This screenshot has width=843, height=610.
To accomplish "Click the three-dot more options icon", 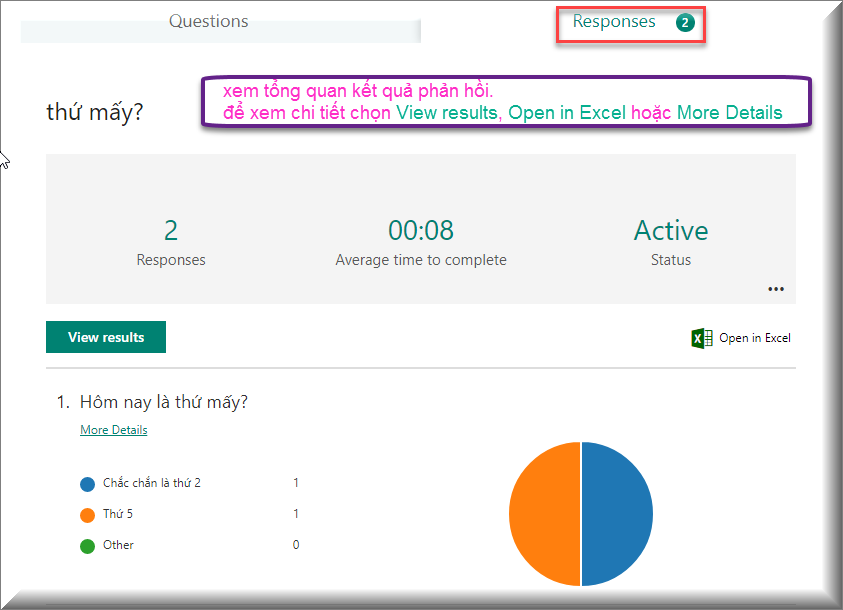I will 776,289.
